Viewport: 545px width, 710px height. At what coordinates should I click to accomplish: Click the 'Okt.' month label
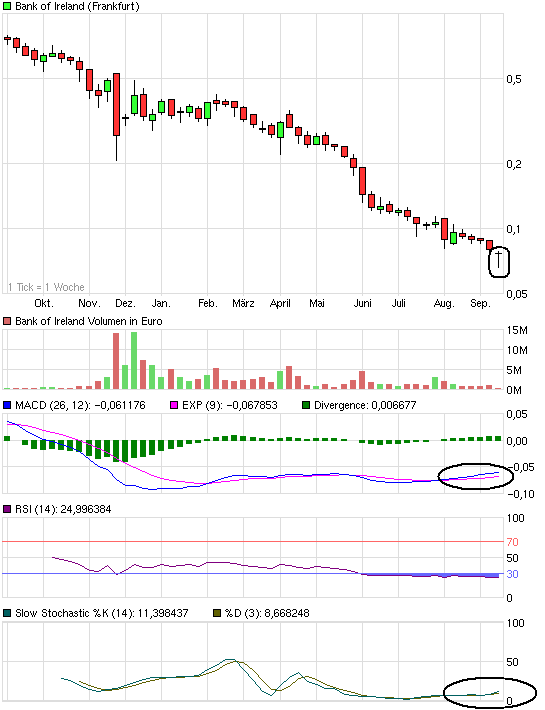44,303
